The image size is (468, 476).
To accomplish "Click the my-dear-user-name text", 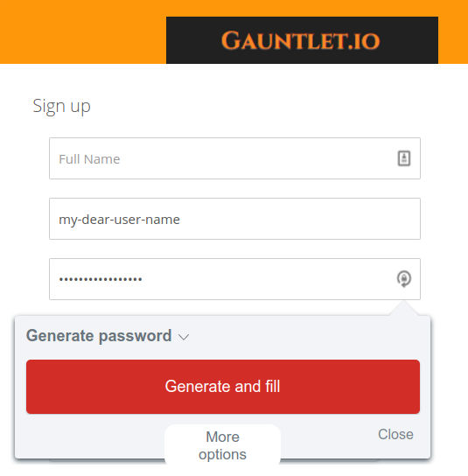I will coord(119,220).
